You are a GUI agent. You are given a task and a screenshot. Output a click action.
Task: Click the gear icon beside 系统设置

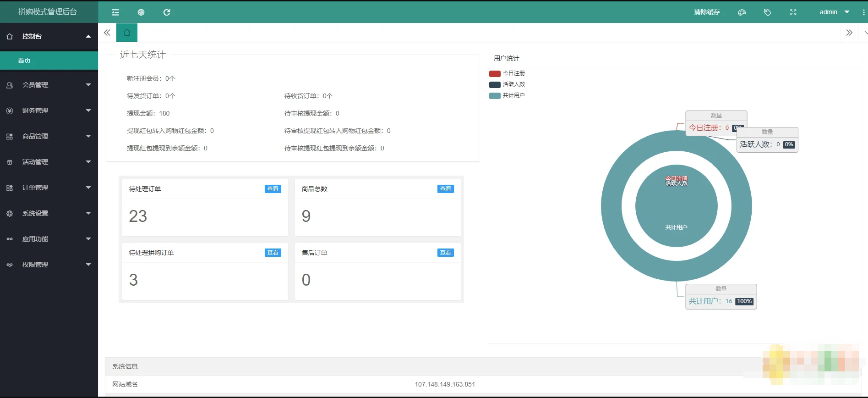click(10, 213)
